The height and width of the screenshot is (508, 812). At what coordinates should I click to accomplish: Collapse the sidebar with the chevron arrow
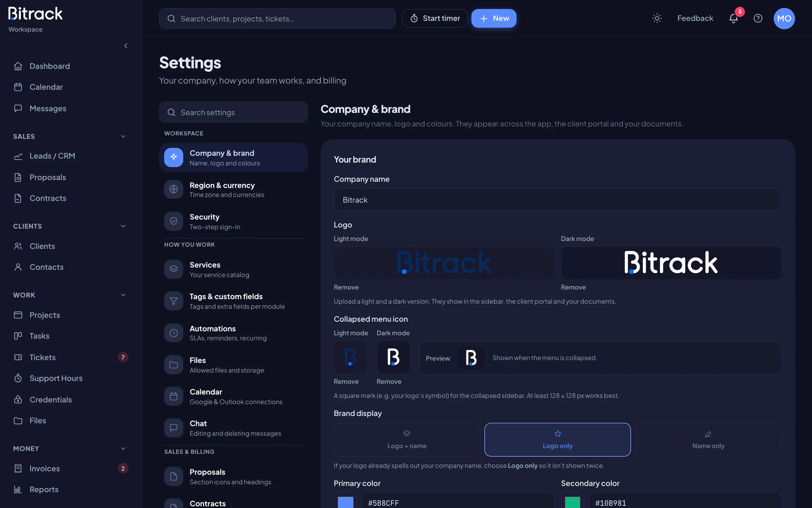coord(126,46)
